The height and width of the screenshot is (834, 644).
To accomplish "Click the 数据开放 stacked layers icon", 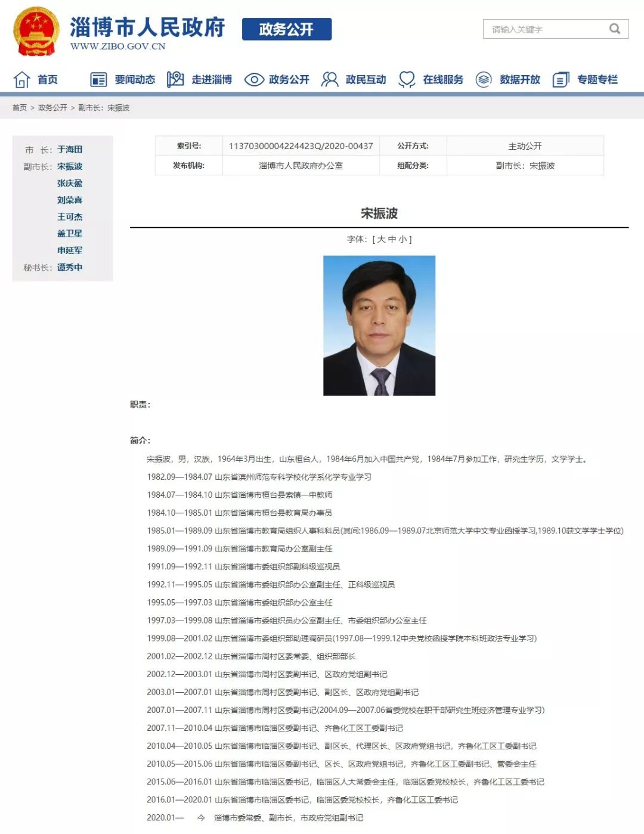I will [x=483, y=78].
